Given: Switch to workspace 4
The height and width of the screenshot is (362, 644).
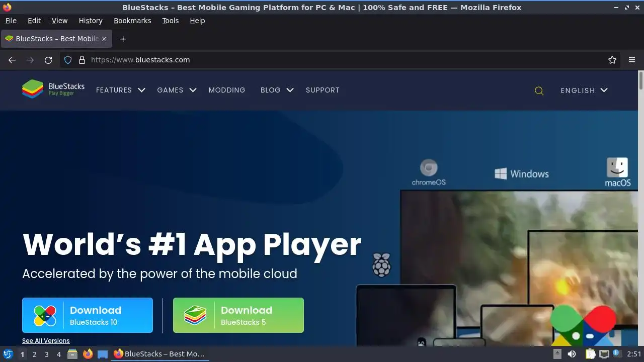Looking at the screenshot, I should pos(58,354).
